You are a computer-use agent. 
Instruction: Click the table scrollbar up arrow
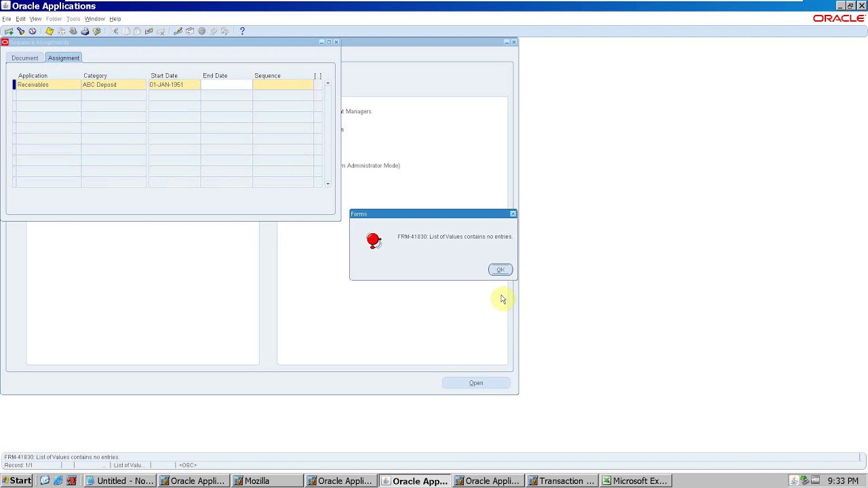tap(328, 83)
